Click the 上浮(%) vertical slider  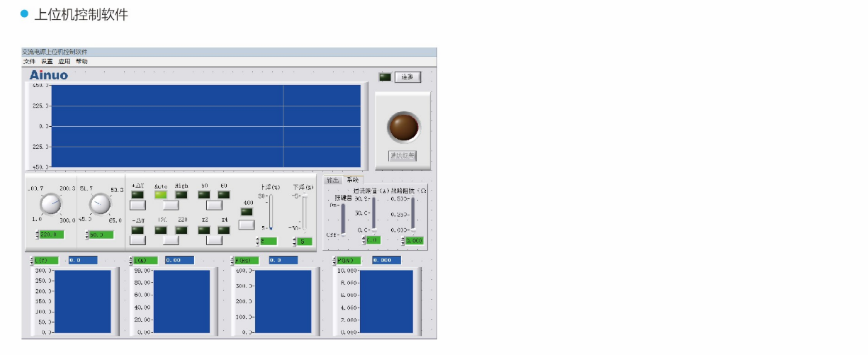tap(271, 212)
